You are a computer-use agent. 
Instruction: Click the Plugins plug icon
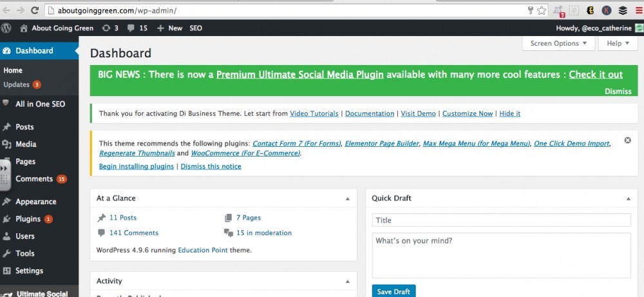[x=6, y=219]
